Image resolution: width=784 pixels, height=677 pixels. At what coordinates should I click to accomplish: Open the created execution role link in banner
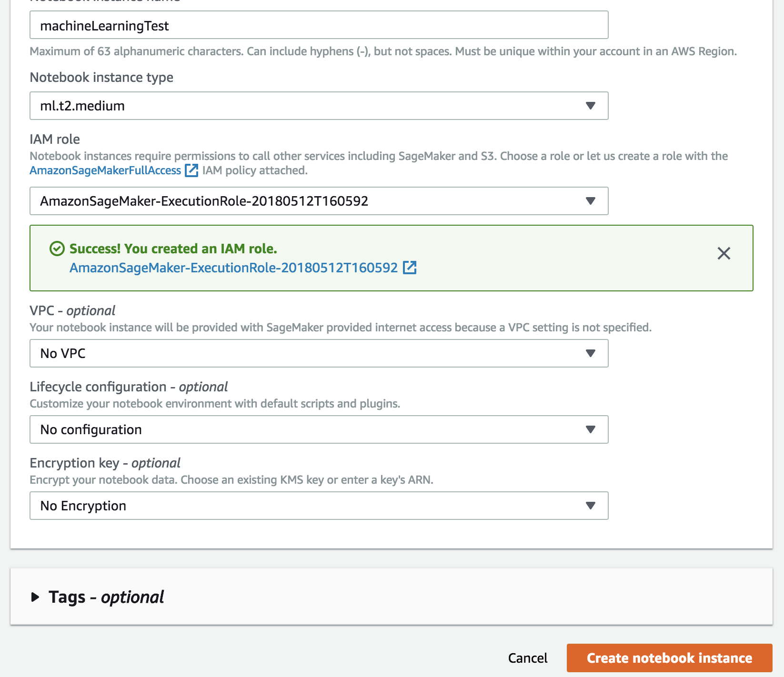click(x=233, y=268)
